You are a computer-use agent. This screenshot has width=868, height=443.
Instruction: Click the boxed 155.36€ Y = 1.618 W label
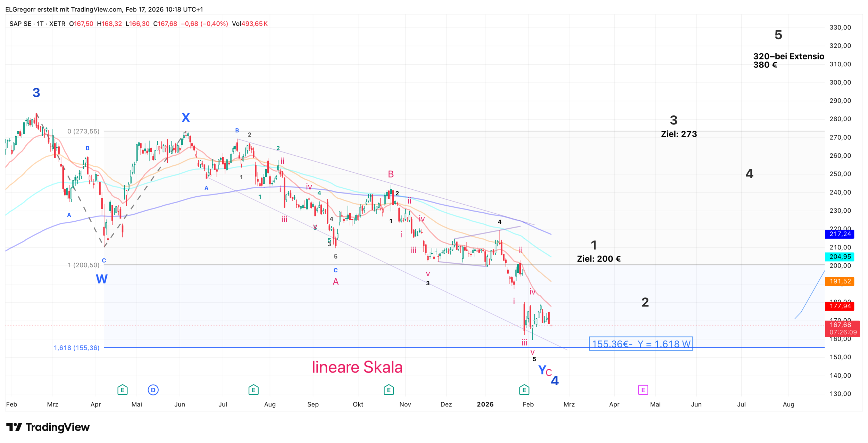pyautogui.click(x=641, y=344)
